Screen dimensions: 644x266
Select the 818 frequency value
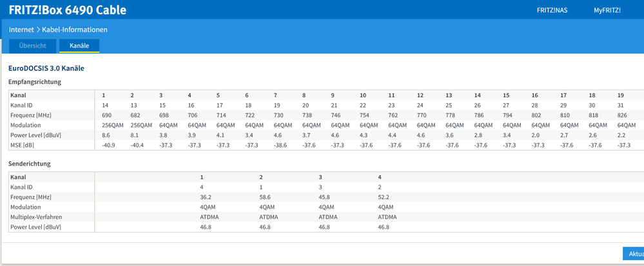pos(594,115)
